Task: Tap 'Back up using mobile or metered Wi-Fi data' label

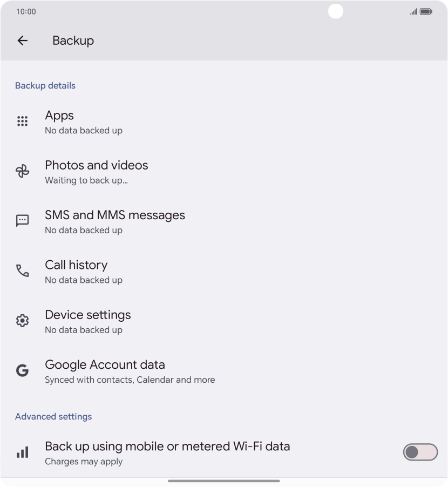Action: point(167,447)
